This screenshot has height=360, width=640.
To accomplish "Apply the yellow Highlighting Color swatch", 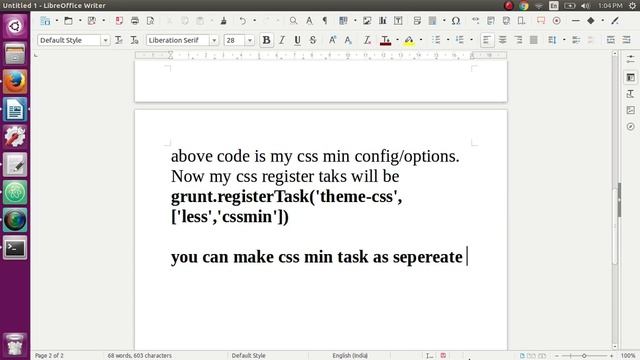I will pyautogui.click(x=409, y=40).
